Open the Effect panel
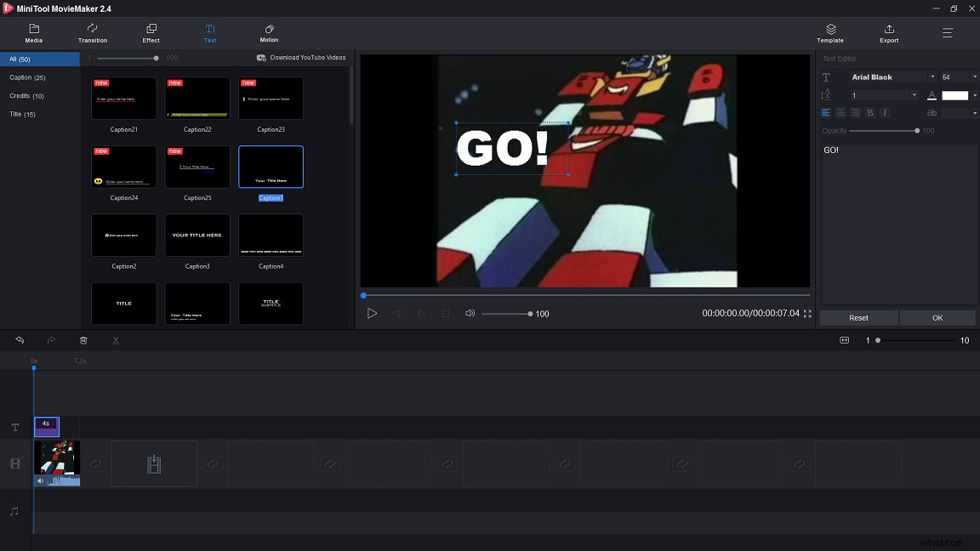The width and height of the screenshot is (980, 551). click(x=151, y=34)
